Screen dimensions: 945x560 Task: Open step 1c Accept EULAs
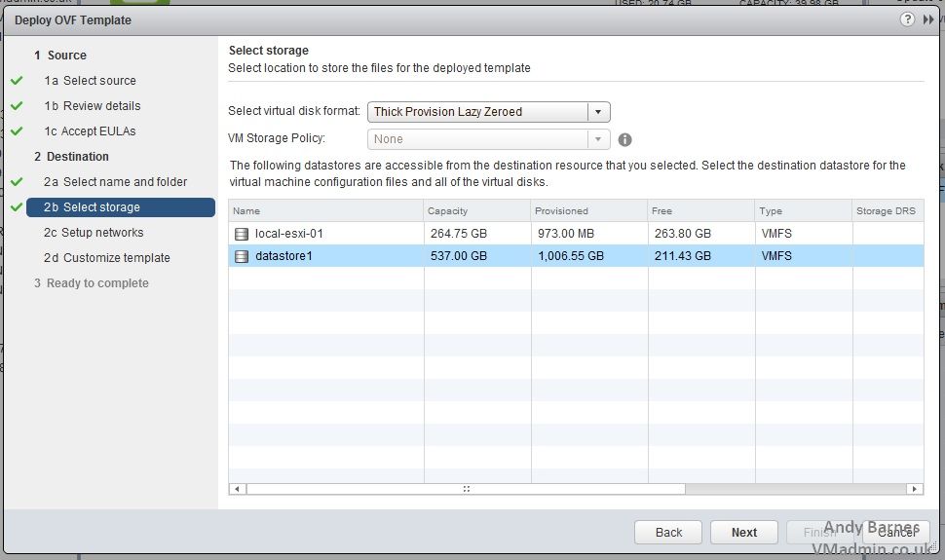point(99,131)
